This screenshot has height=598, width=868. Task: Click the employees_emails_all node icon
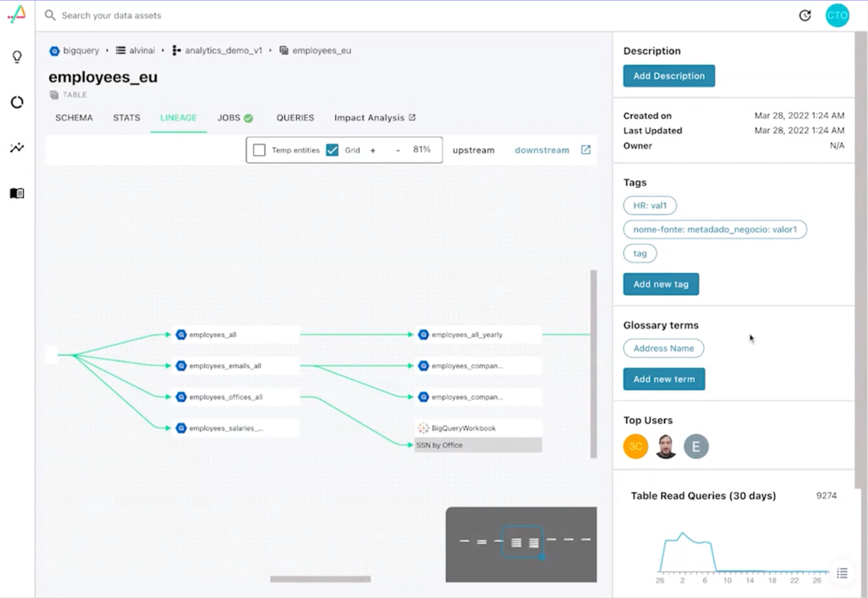tap(181, 365)
